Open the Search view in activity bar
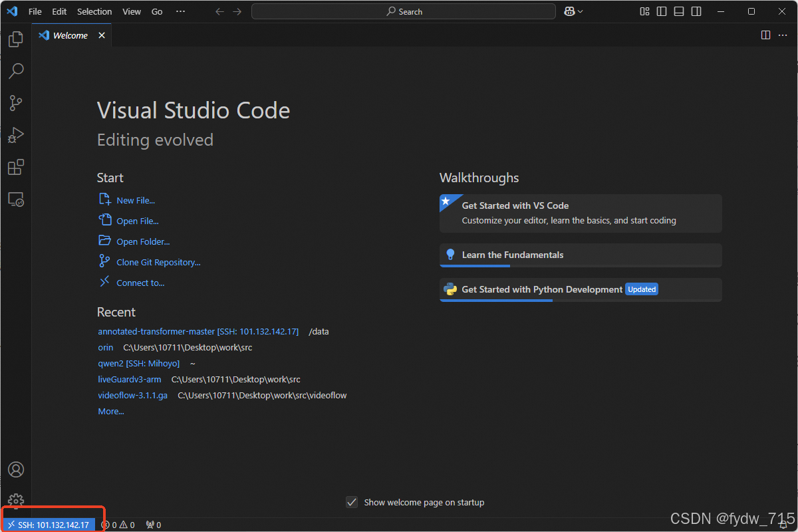Viewport: 798px width, 532px height. [x=16, y=70]
